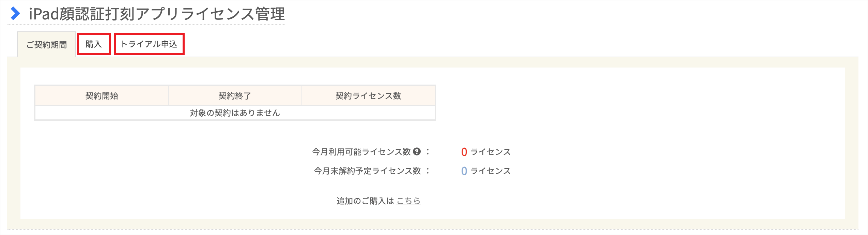Viewport: 868px width, 235px height.
Task: Click the help question mark icon
Action: pyautogui.click(x=417, y=151)
